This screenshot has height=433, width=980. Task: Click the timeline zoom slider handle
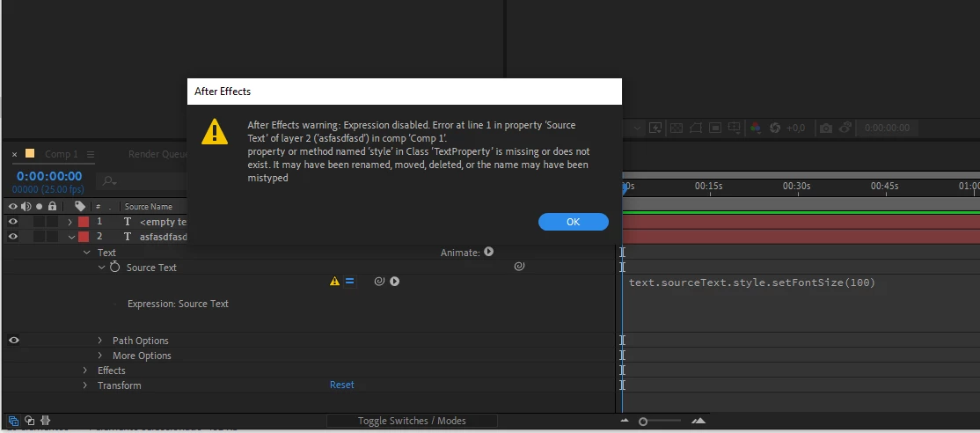point(642,422)
